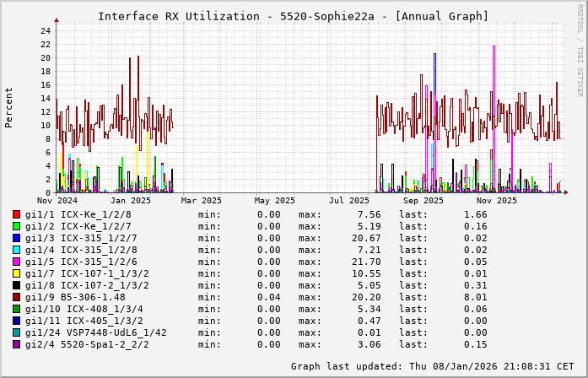This screenshot has width=588, height=378.
Task: Click the 21.70 max value for gi1/5
Action: (366, 262)
